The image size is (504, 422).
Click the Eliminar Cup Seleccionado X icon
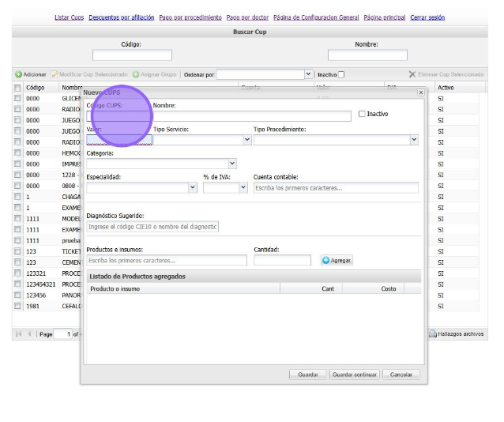(x=412, y=74)
